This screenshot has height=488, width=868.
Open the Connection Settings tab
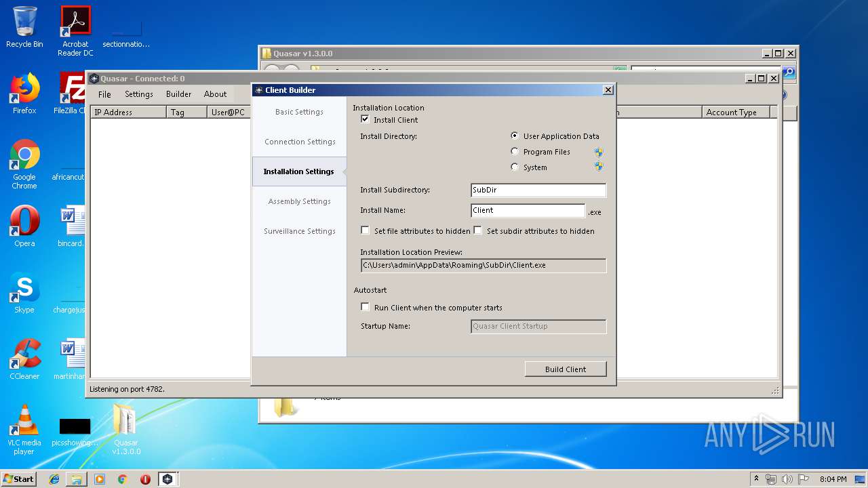(299, 142)
